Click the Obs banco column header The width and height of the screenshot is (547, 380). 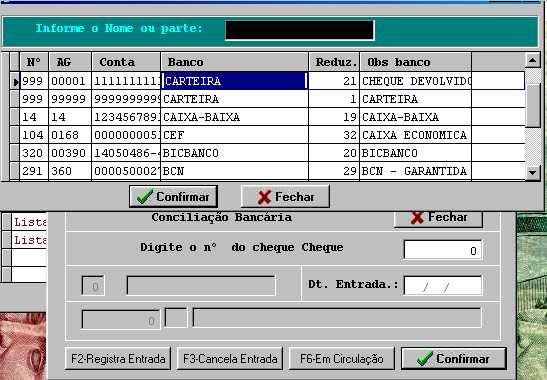coord(415,62)
